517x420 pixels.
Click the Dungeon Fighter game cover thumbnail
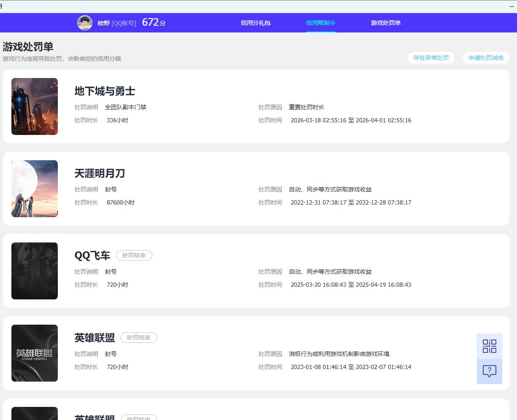35,106
